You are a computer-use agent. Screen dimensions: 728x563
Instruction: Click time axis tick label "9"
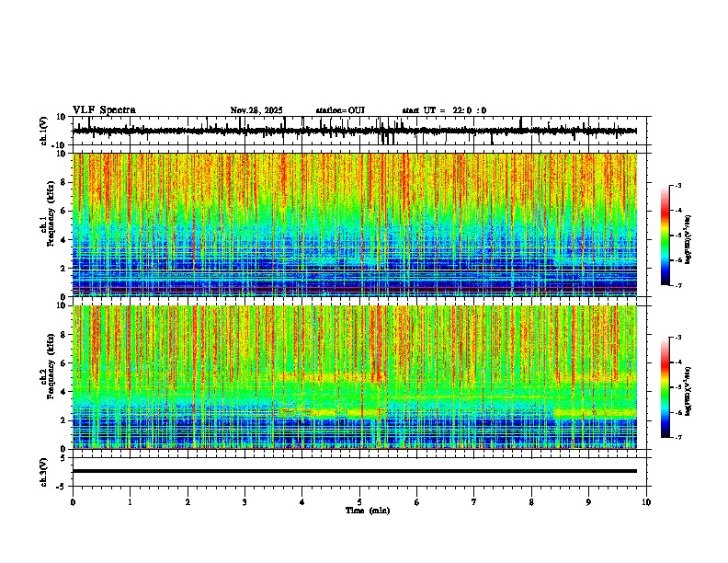tap(588, 502)
